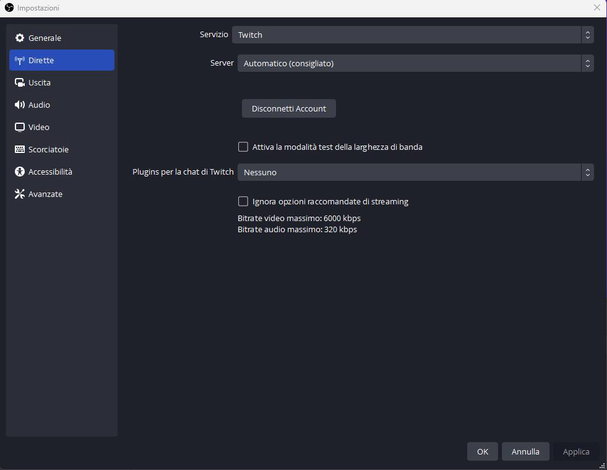Screen dimensions: 607x470
Task: Switch to the Avanzate section
Action: [x=62, y=194]
